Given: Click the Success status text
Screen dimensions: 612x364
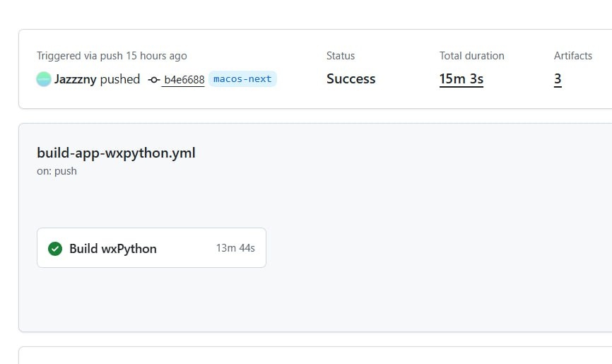Looking at the screenshot, I should tap(351, 79).
